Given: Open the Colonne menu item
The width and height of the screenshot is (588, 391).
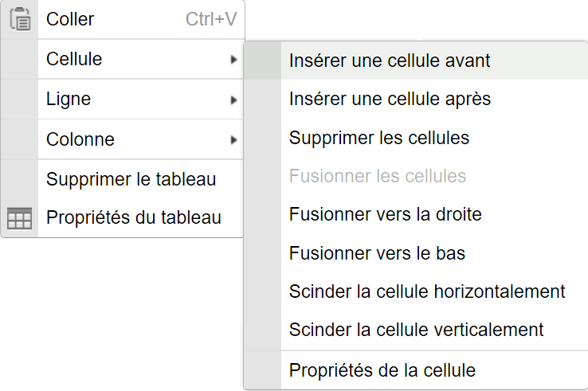Looking at the screenshot, I should point(80,139).
